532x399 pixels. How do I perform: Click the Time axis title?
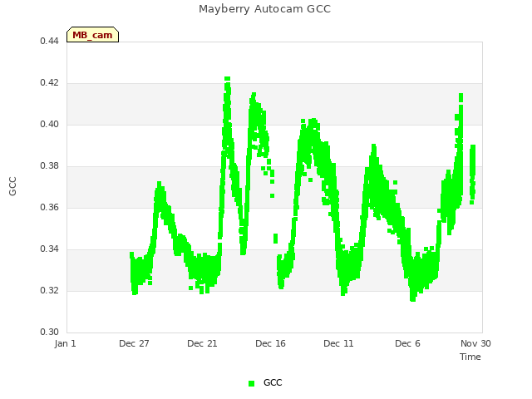[x=470, y=357]
